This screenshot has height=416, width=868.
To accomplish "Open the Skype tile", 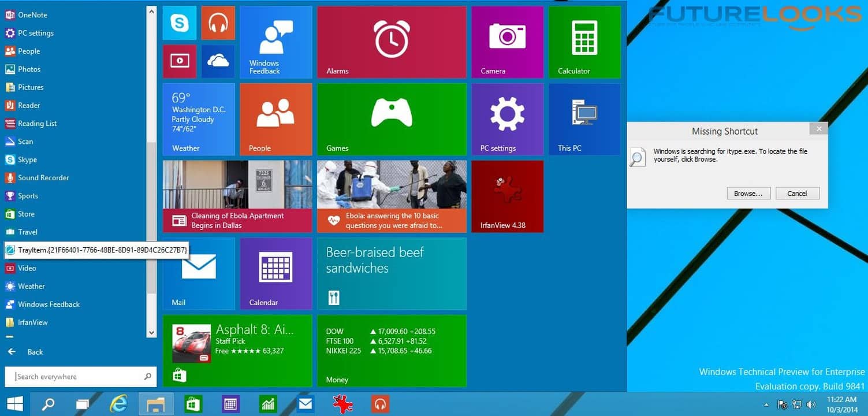I will (x=180, y=23).
